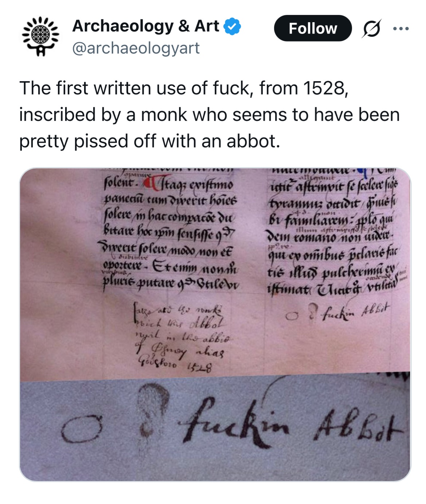Open the Archaeology & Art display name
The image size is (426, 504).
click(146, 26)
